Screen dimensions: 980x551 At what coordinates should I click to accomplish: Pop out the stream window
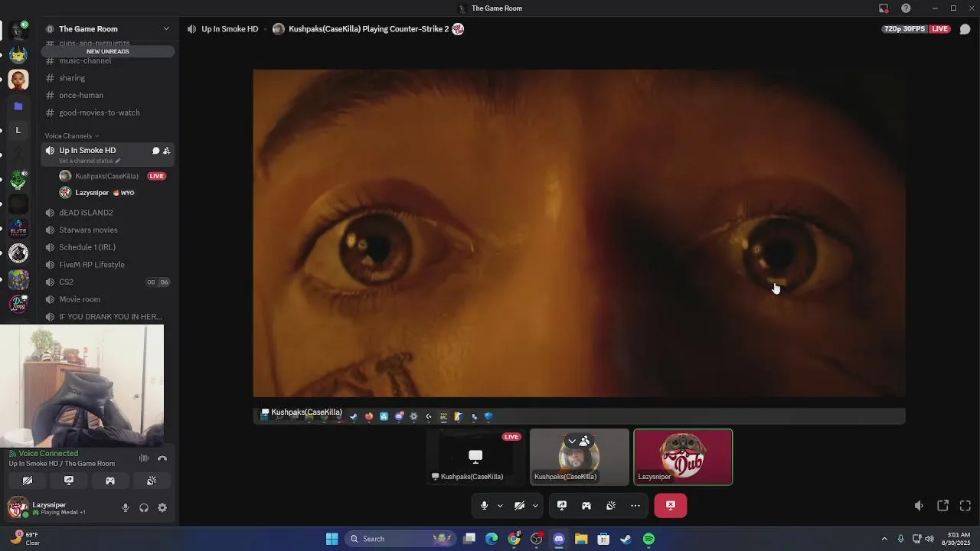click(x=943, y=506)
